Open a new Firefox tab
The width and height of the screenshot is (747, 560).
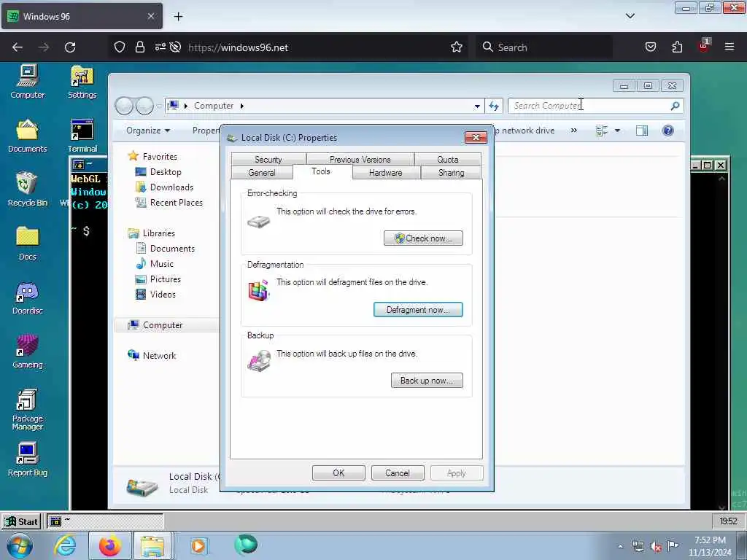[178, 17]
